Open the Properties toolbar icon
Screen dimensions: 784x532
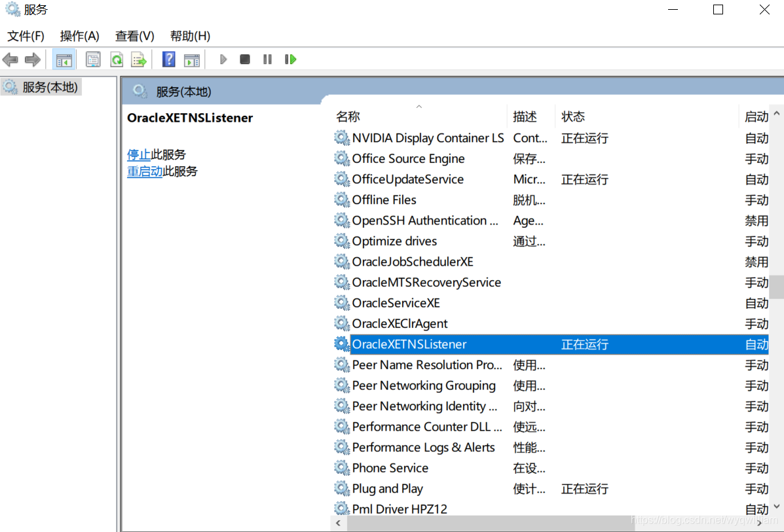(93, 60)
